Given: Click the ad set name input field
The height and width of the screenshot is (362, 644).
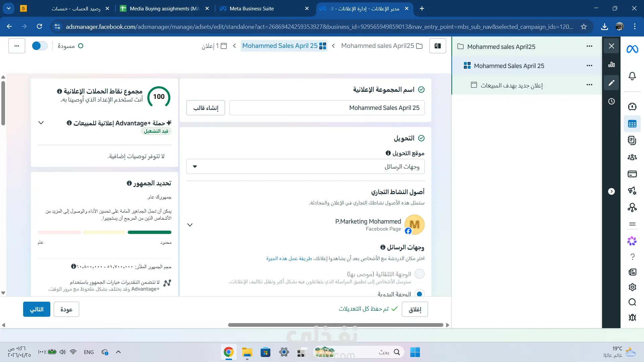Looking at the screenshot, I should [x=327, y=108].
